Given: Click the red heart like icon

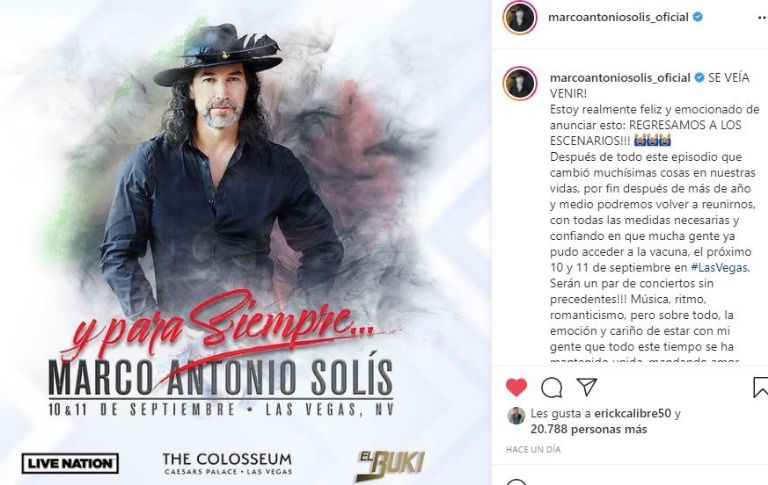Looking at the screenshot, I should click(x=516, y=388).
